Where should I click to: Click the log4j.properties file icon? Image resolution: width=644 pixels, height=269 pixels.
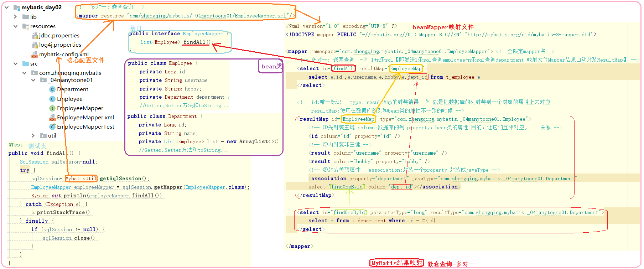[x=35, y=45]
